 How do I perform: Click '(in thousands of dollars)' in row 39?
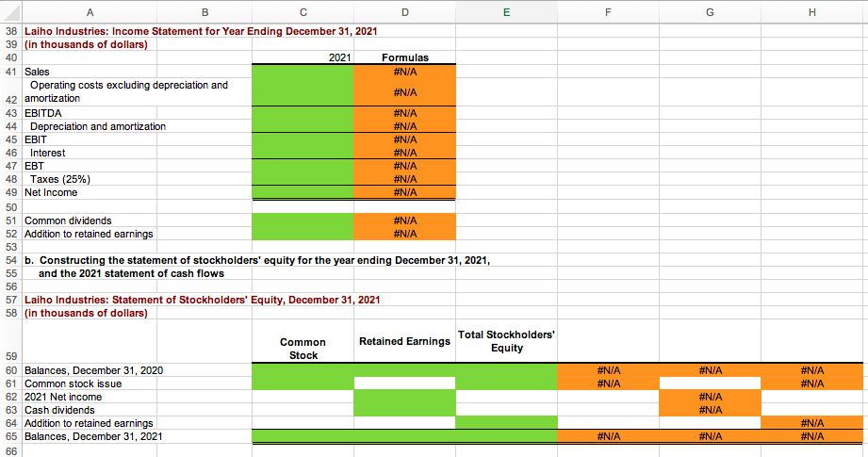point(86,44)
